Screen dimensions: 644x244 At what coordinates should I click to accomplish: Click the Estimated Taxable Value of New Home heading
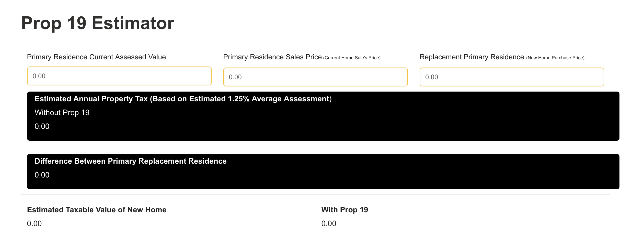pos(97,210)
